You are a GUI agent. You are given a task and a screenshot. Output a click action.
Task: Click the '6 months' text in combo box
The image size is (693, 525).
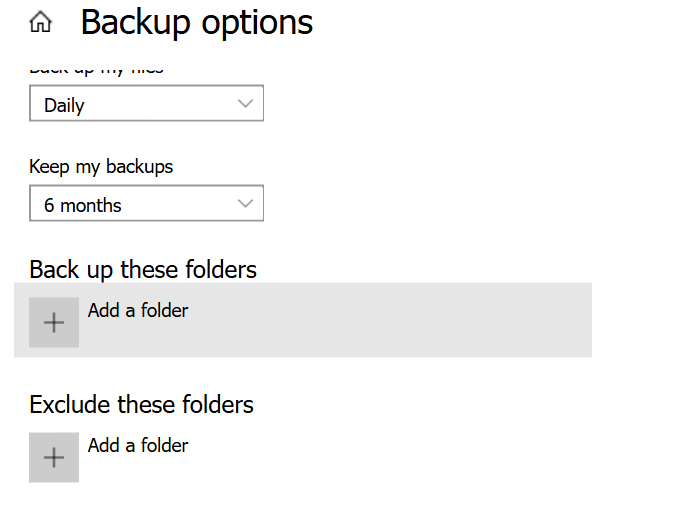(83, 205)
